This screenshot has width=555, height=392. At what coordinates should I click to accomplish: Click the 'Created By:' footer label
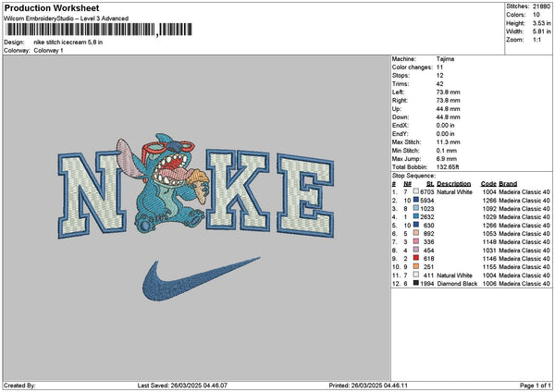coord(19,386)
